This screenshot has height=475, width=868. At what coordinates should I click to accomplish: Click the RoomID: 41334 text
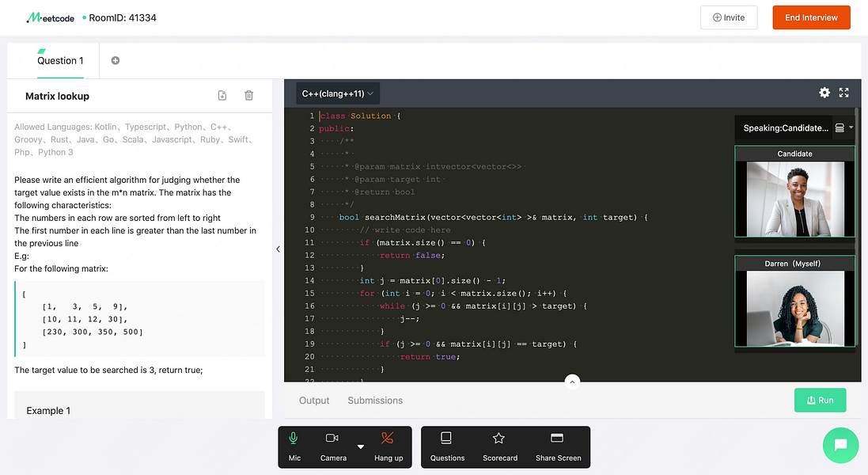coord(123,17)
